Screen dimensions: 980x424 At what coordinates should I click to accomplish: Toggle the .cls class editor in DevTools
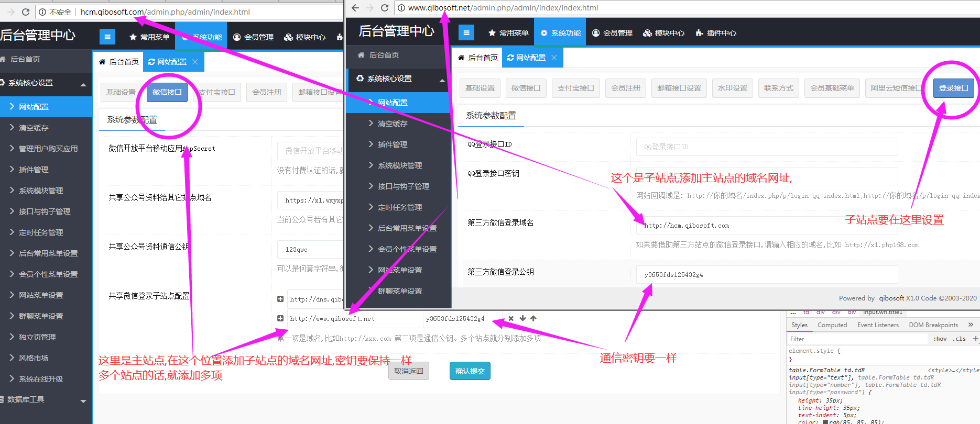960,339
